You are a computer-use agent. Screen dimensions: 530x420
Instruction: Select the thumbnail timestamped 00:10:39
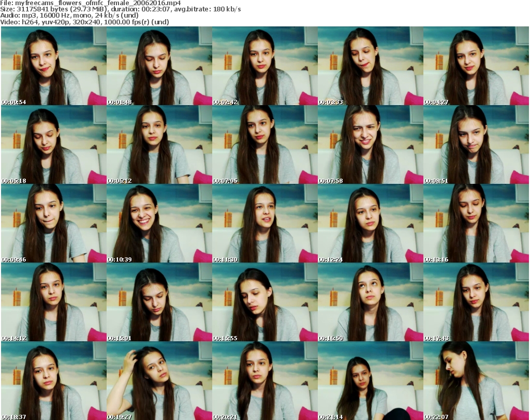[x=159, y=224]
